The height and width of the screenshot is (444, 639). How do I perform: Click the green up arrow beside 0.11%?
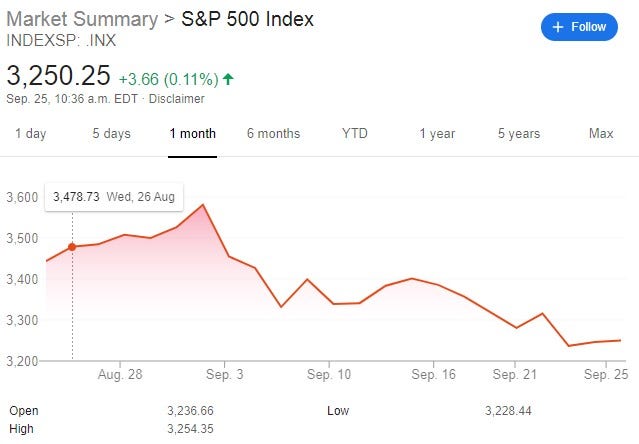click(228, 79)
